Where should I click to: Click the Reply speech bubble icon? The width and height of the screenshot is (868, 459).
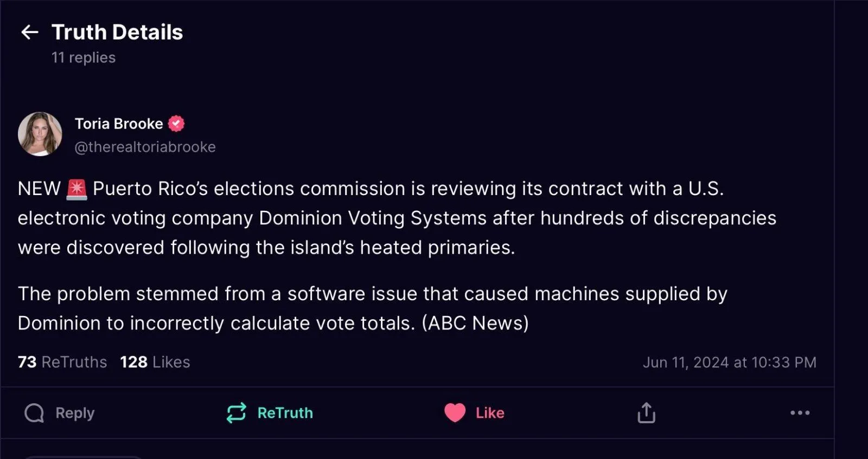34,413
